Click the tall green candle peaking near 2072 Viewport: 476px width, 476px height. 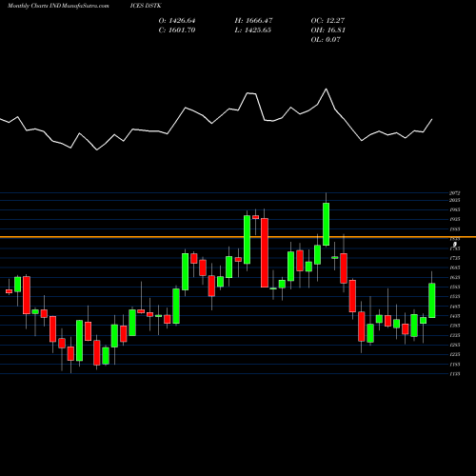point(326,224)
